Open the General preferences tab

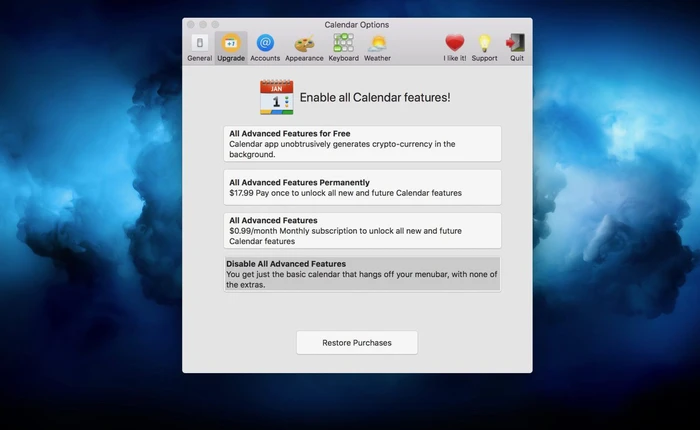pos(200,48)
